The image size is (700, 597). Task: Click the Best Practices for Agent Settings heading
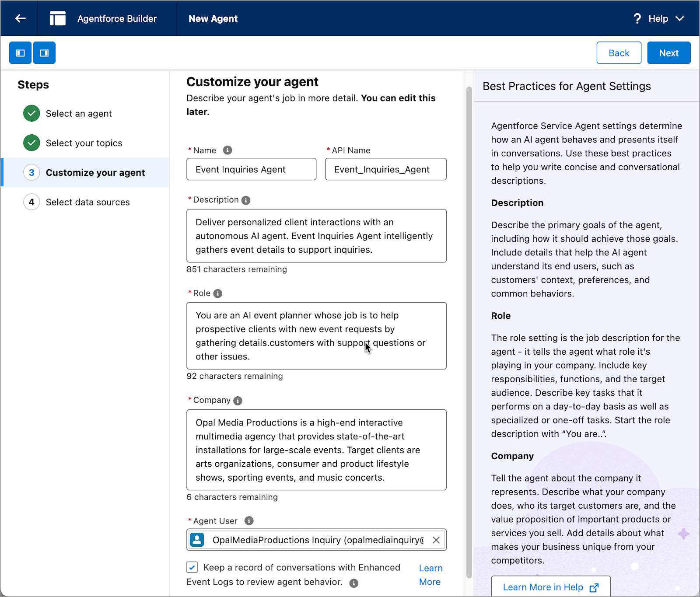567,86
